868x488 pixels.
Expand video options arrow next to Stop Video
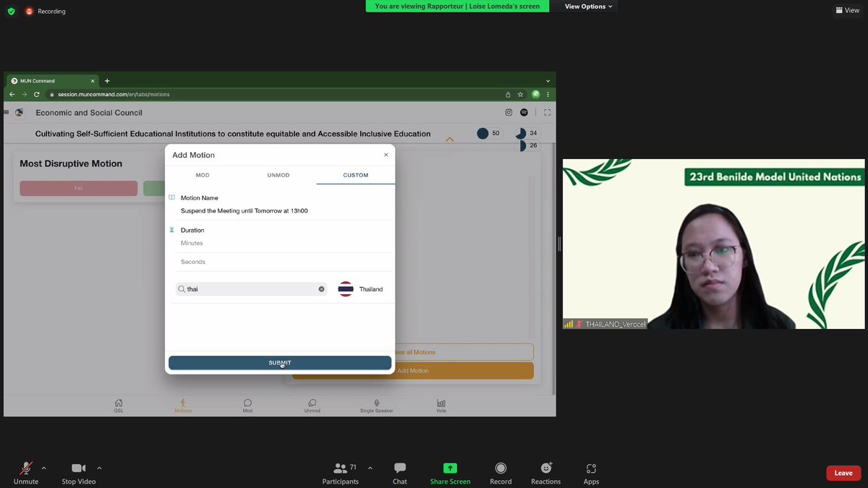[x=99, y=468]
